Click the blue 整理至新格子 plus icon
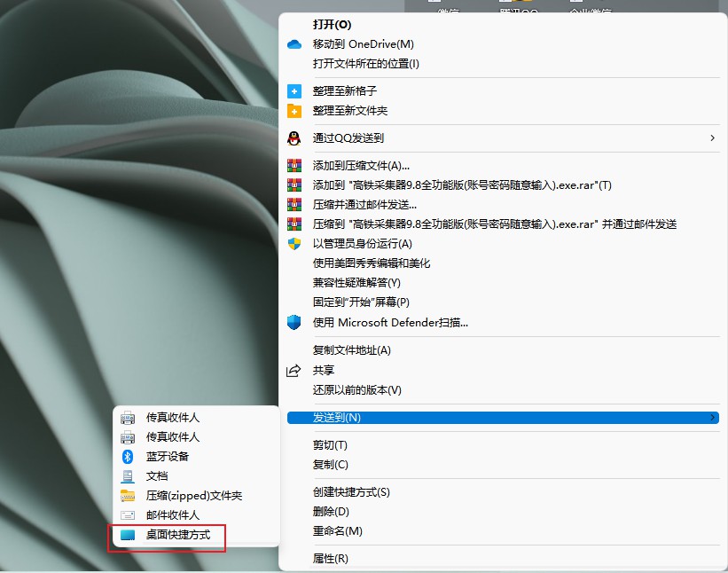This screenshot has height=573, width=728. coord(294,91)
